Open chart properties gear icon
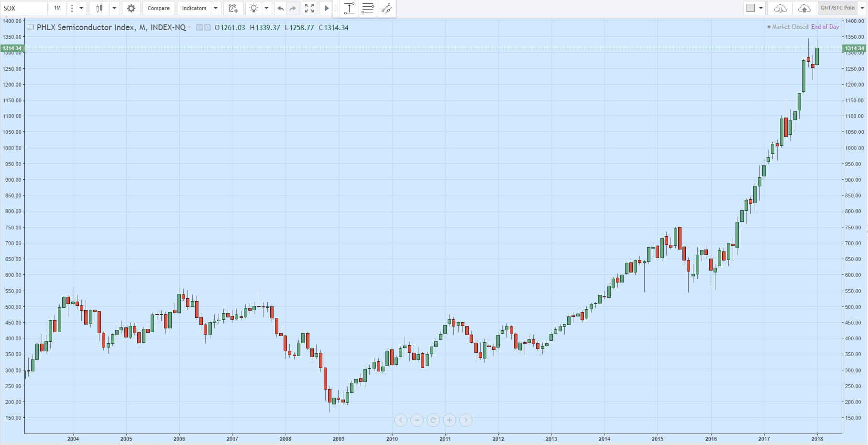Viewport: 868px width, 445px height. [131, 8]
